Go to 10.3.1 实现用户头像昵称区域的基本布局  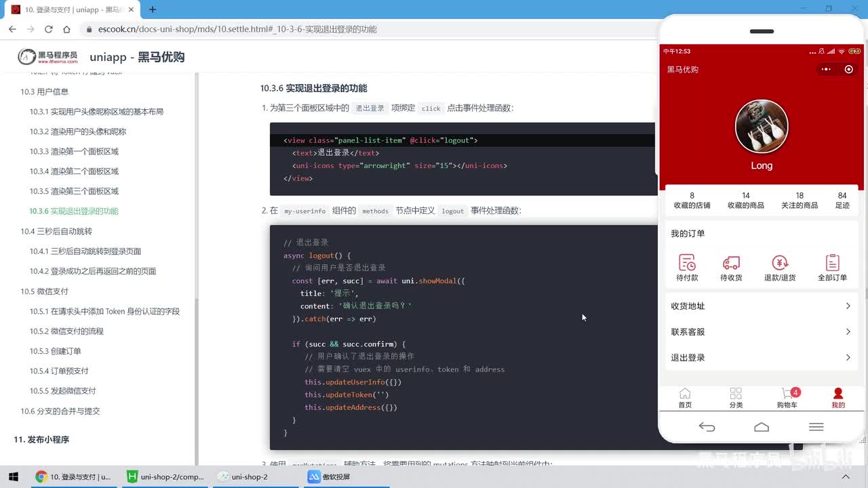click(96, 112)
